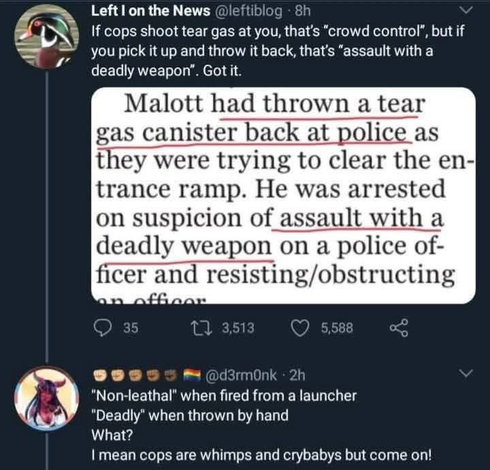The height and width of the screenshot is (470, 490).
Task: Open the tweet text about crowd control
Action: [x=278, y=51]
